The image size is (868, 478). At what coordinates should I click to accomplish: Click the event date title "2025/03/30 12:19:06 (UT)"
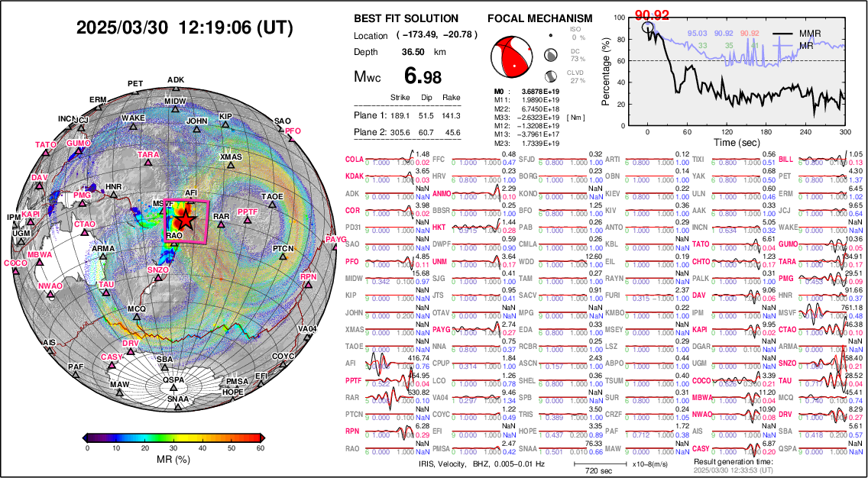184,27
